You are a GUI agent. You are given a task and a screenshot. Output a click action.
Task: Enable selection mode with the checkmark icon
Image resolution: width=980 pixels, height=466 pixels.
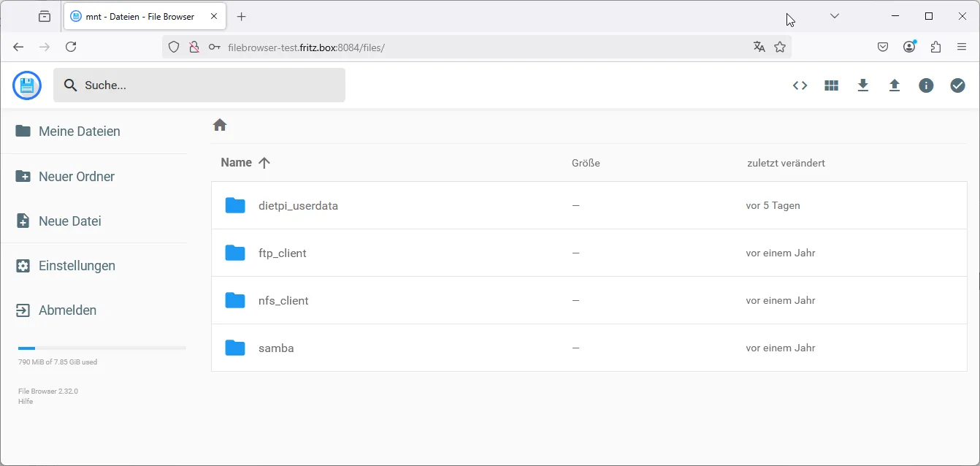[957, 85]
